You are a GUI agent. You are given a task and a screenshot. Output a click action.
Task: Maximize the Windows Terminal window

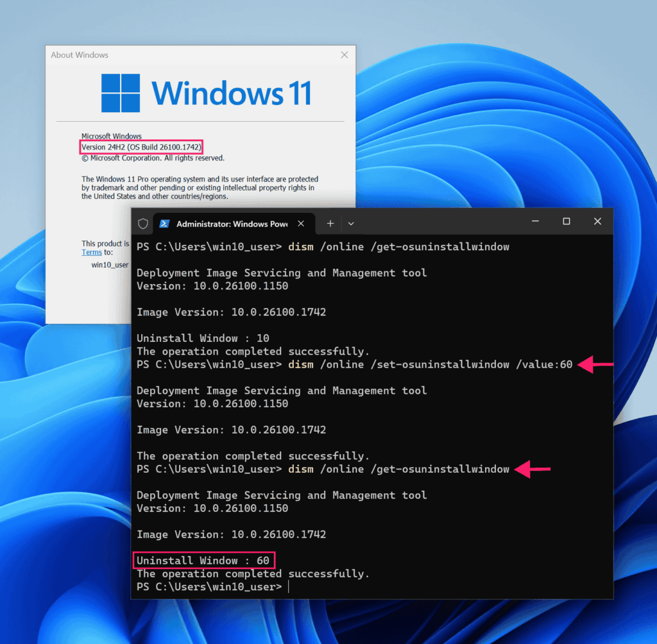567,221
